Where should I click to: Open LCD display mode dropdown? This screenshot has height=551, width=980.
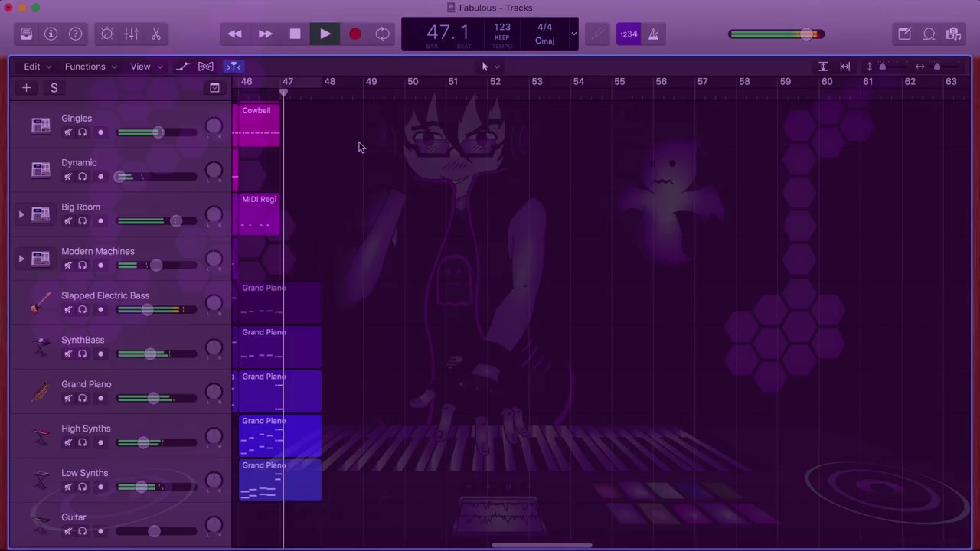[573, 34]
